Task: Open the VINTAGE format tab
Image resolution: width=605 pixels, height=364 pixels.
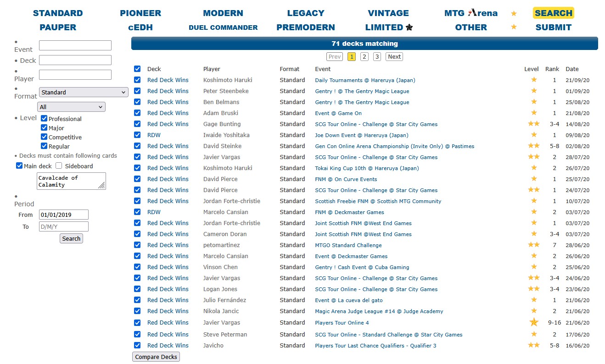Action: coord(388,13)
